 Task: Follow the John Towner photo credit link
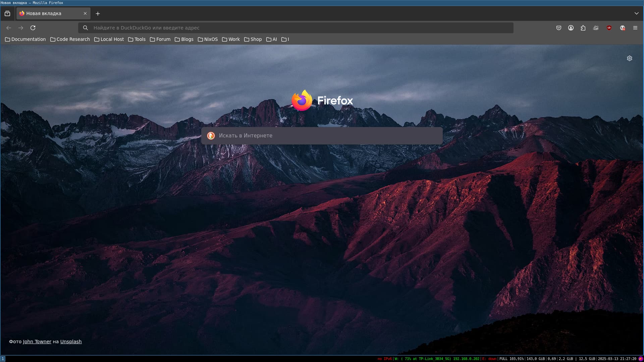click(37, 342)
